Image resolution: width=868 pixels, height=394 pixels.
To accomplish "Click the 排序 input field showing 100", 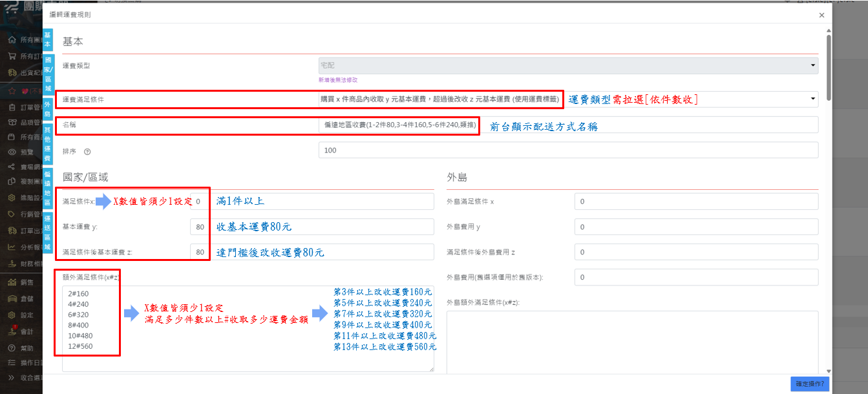I will point(568,150).
